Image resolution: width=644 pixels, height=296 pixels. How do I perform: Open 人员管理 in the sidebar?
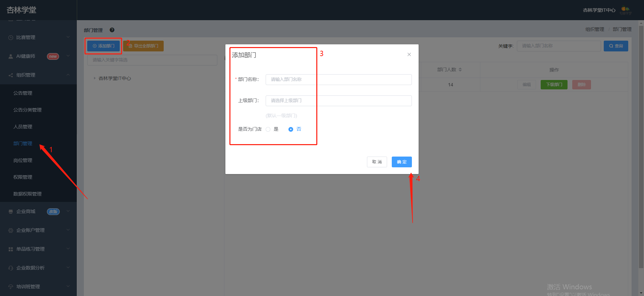23,127
